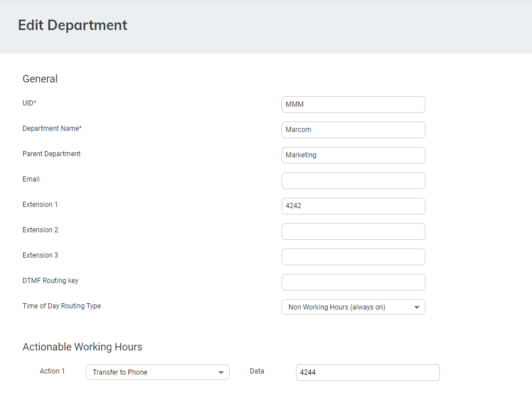This screenshot has height=396, width=532.
Task: Focus the Department Name field with Marcom
Action: pyautogui.click(x=353, y=130)
